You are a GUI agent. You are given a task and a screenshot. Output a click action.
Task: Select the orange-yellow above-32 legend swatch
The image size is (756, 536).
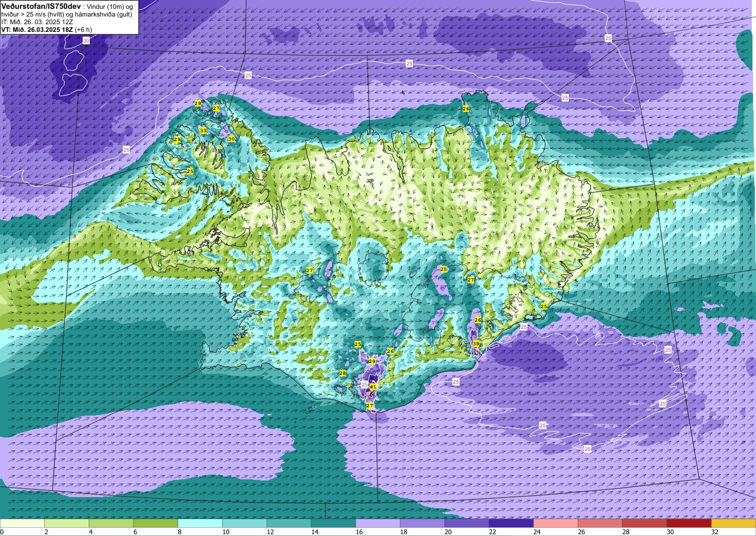[x=734, y=523]
